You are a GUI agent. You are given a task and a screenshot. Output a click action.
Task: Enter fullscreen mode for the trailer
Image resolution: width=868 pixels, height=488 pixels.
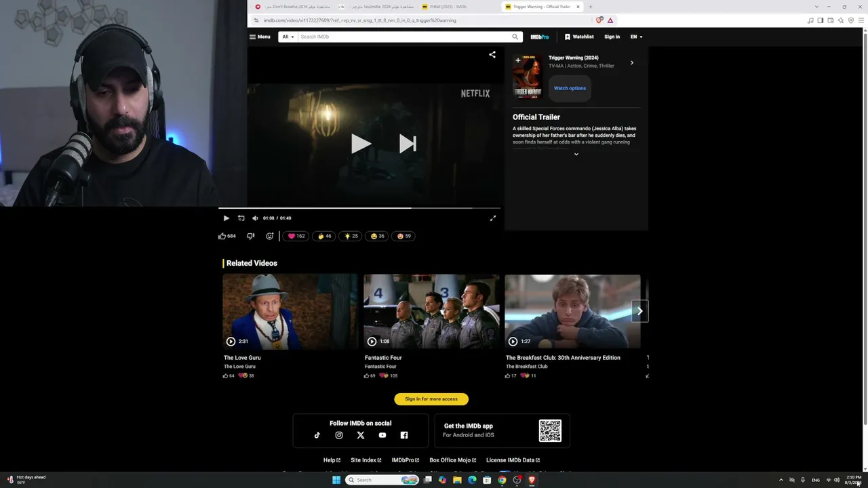pos(493,218)
